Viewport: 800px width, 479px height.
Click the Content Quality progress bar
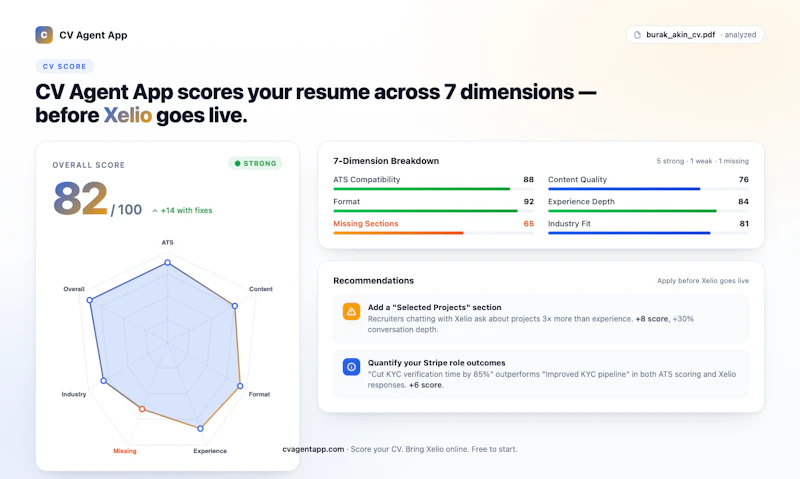tap(648, 189)
